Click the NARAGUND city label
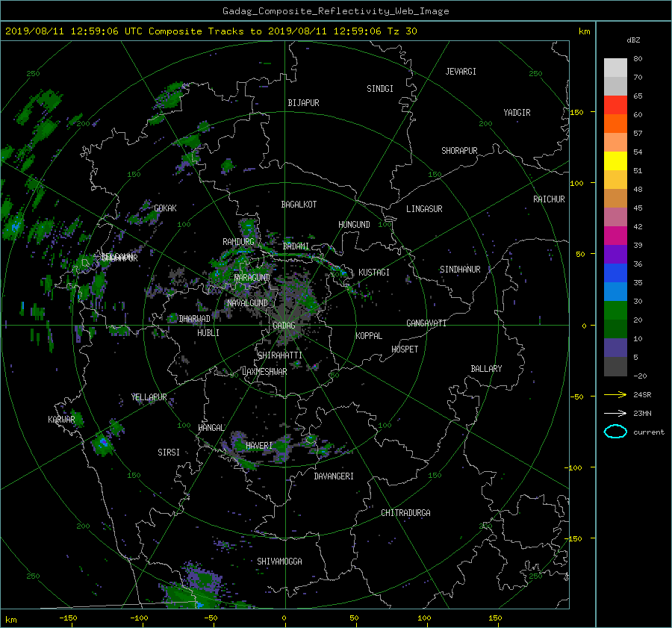This screenshot has height=628, width=672. [252, 278]
